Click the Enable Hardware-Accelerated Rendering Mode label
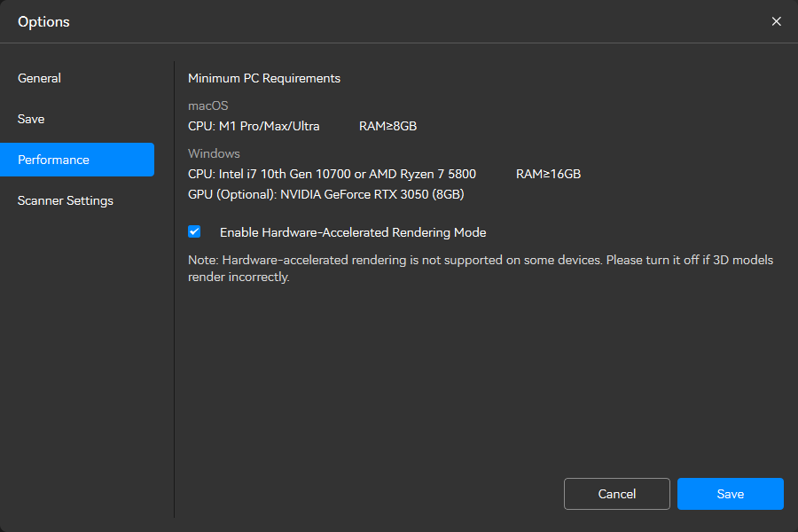Image resolution: width=798 pixels, height=532 pixels. [x=353, y=232]
